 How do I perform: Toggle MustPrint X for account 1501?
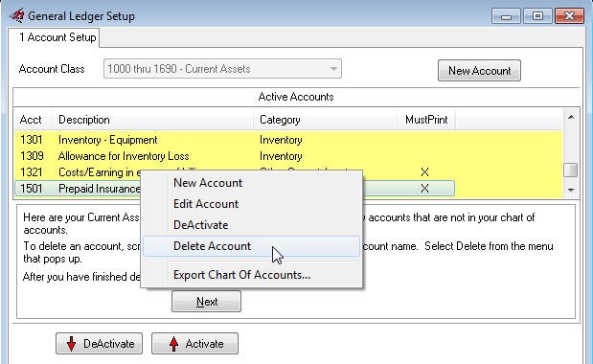point(424,189)
